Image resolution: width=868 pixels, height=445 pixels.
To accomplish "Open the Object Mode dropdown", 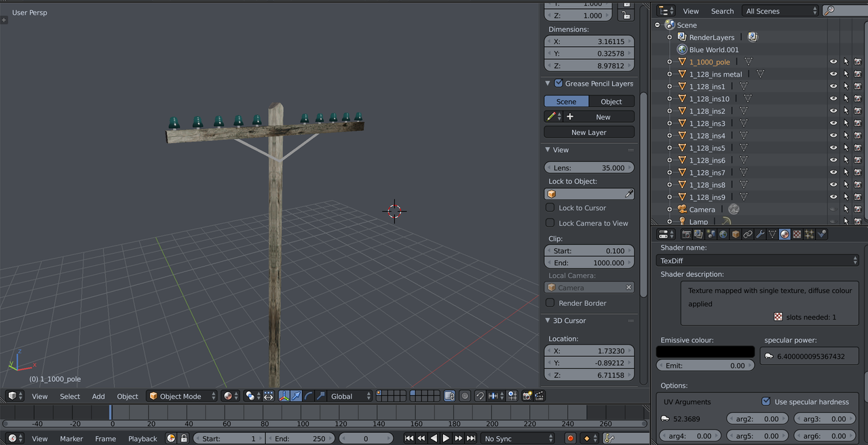I will [182, 396].
